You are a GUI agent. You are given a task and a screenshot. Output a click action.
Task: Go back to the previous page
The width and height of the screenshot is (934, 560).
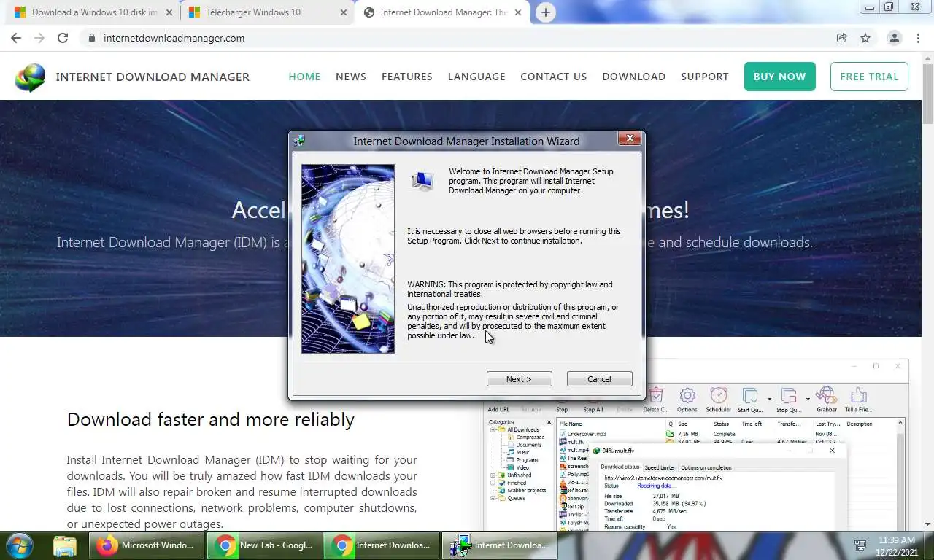click(16, 38)
